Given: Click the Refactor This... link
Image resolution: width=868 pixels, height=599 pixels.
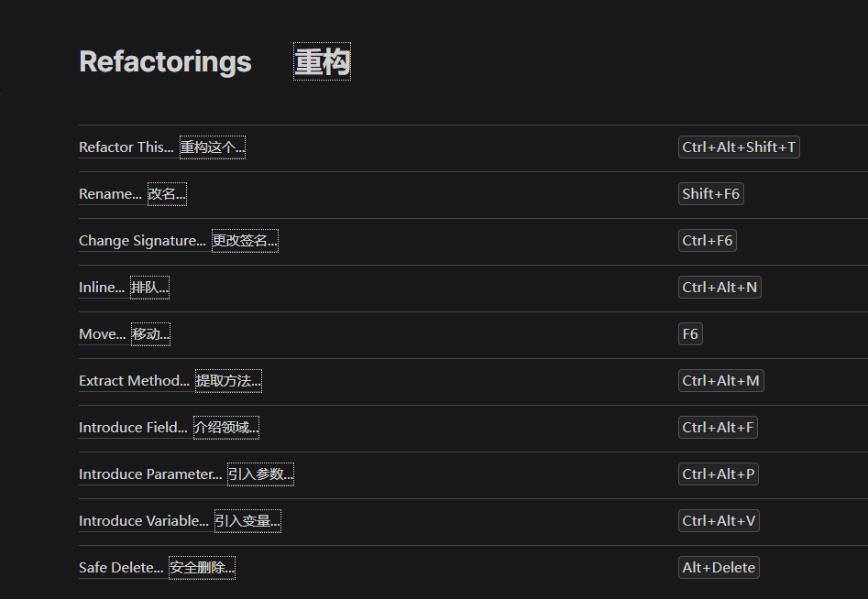Looking at the screenshot, I should click(126, 147).
